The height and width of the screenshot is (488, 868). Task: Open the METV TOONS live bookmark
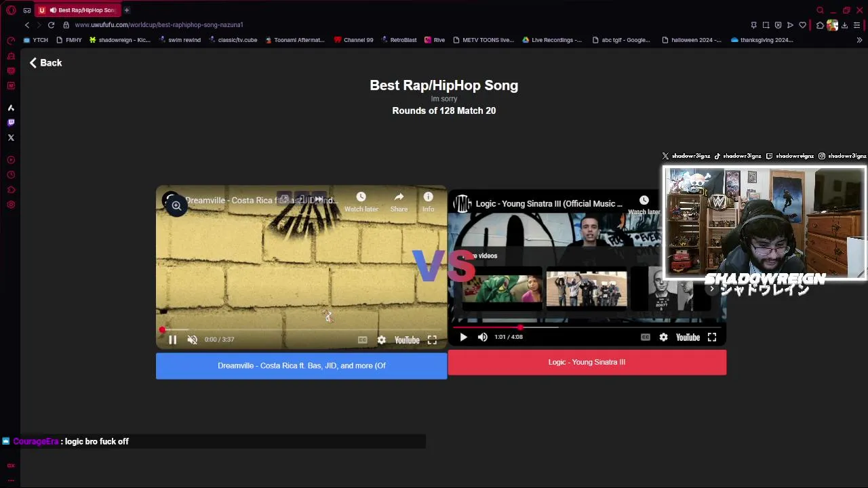click(484, 40)
